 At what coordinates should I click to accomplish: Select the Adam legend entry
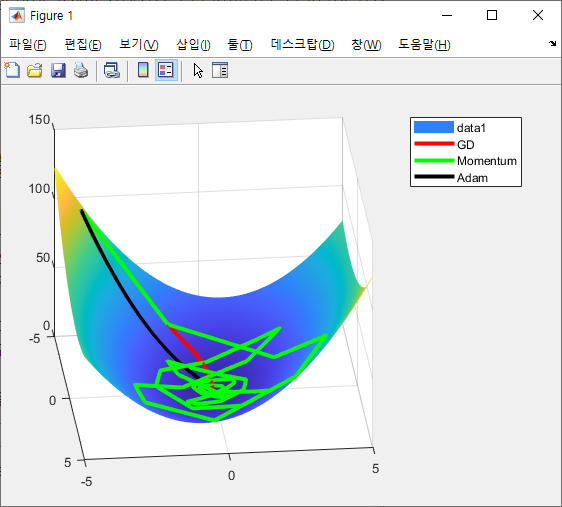click(x=466, y=178)
